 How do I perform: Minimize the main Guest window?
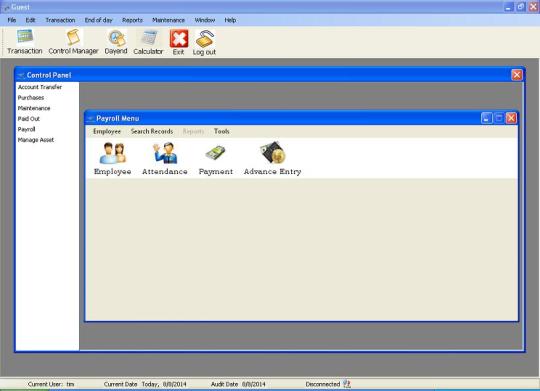click(x=509, y=7)
